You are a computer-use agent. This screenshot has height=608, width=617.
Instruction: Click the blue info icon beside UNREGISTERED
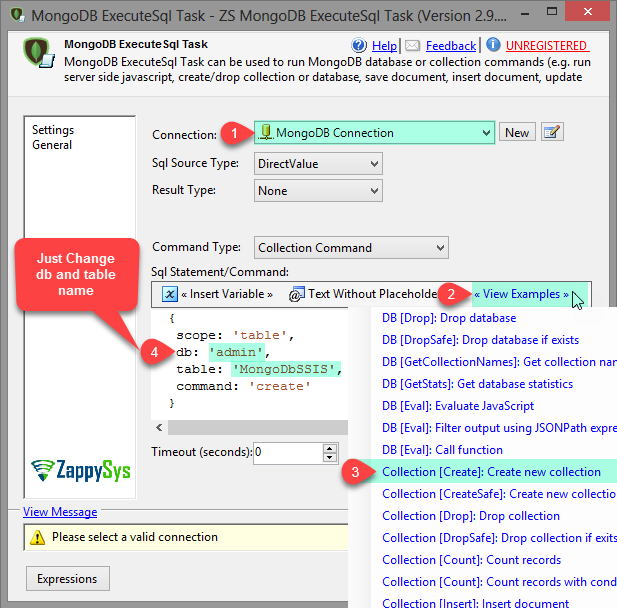tap(493, 45)
